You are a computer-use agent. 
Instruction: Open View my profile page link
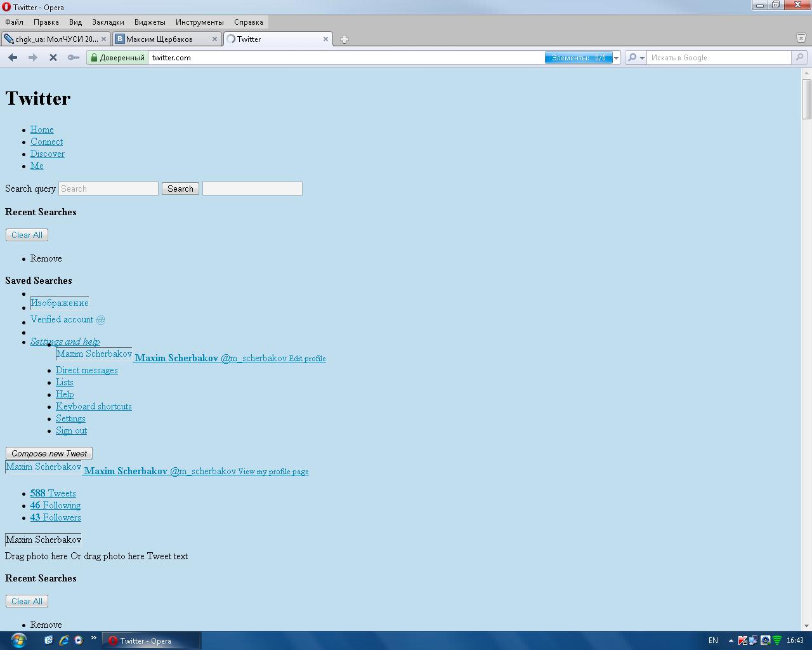[273, 472]
